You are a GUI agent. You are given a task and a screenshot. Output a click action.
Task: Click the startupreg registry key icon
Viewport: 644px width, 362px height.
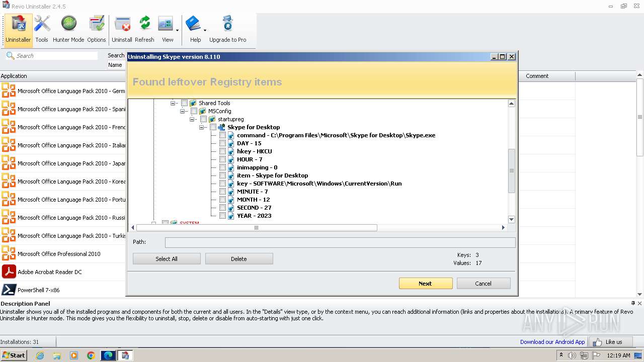coord(212,119)
